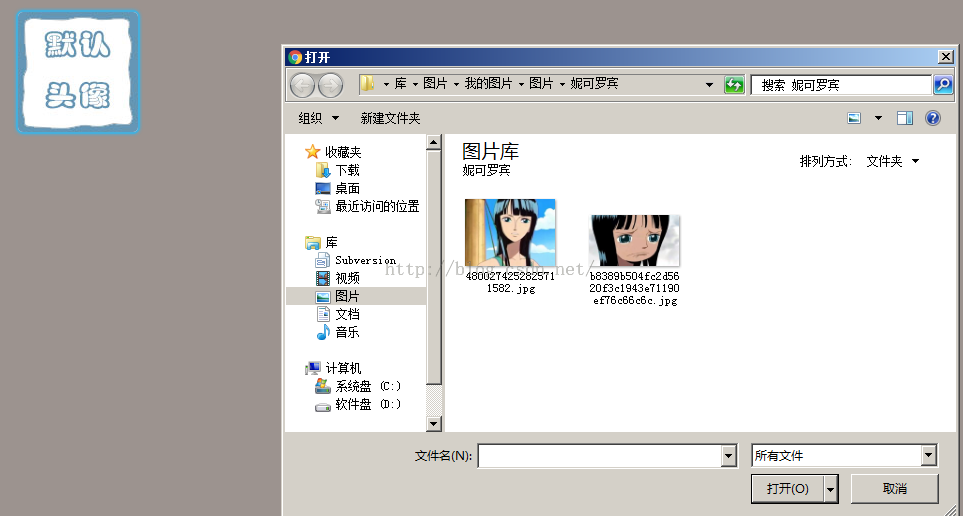Open the address bar history dropdown
The width and height of the screenshot is (963, 516).
click(x=709, y=85)
